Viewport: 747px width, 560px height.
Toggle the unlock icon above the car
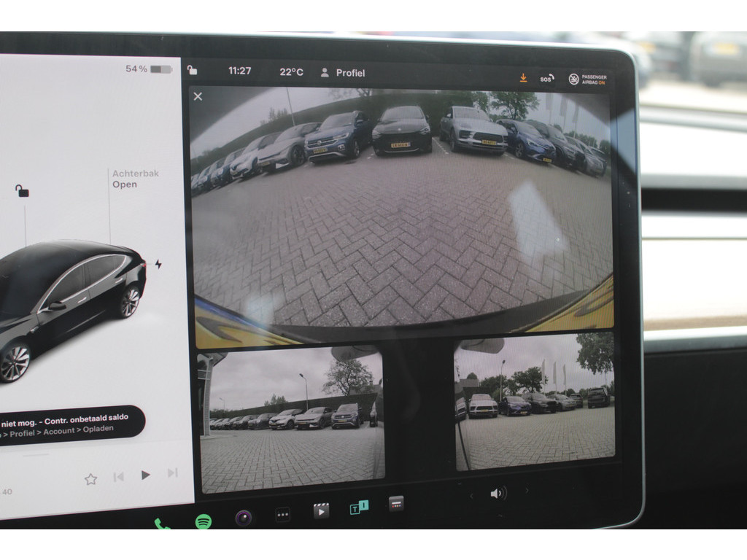[x=22, y=191]
